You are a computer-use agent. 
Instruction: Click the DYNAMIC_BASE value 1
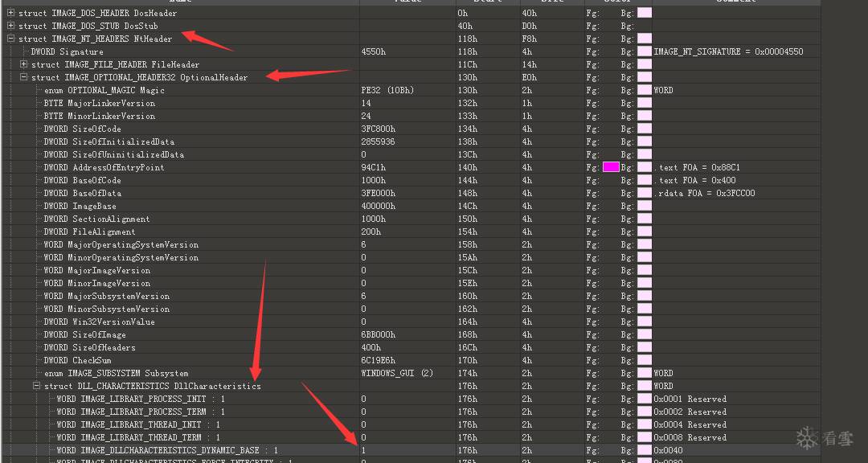[364, 450]
